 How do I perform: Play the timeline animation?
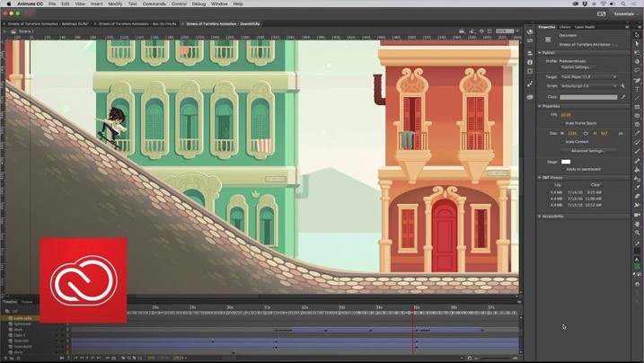coord(86,359)
